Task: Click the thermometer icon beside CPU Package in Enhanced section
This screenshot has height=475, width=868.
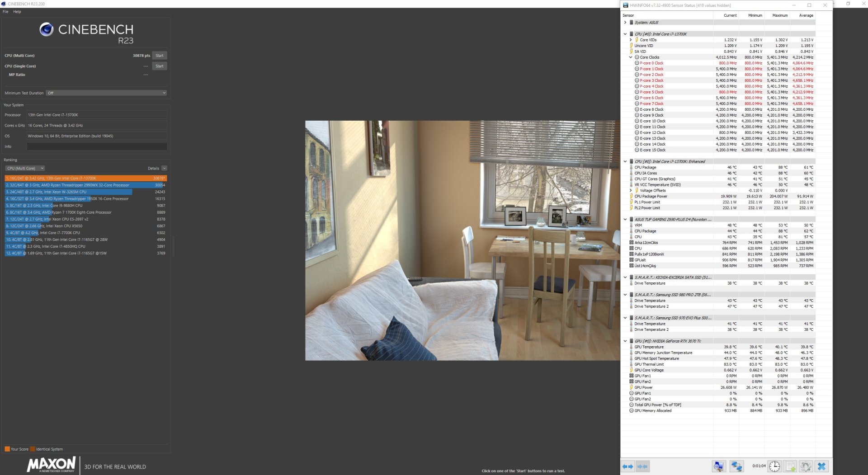Action: click(x=631, y=167)
